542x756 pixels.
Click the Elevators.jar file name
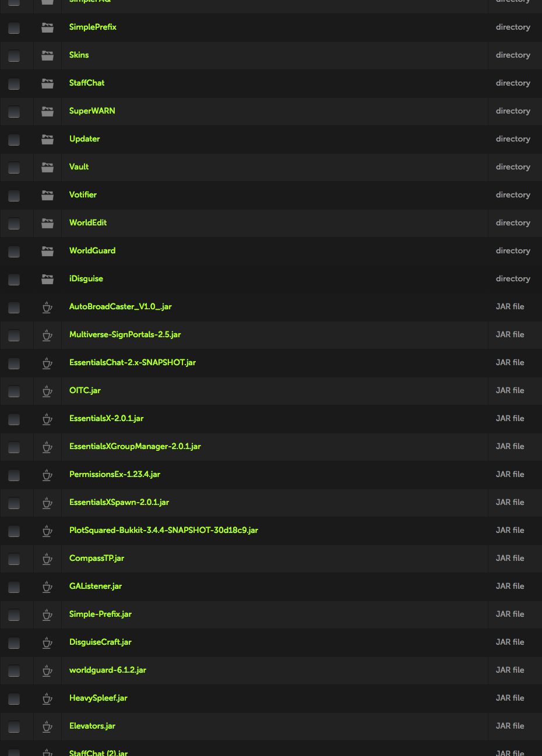point(92,726)
